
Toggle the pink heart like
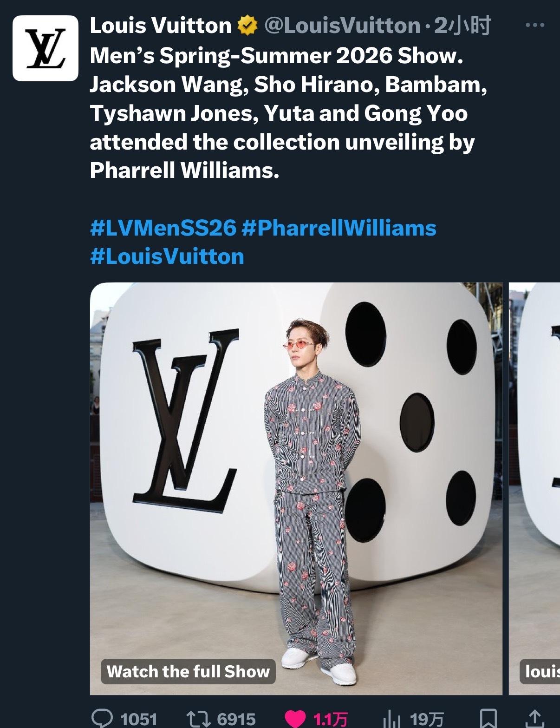coord(295,719)
